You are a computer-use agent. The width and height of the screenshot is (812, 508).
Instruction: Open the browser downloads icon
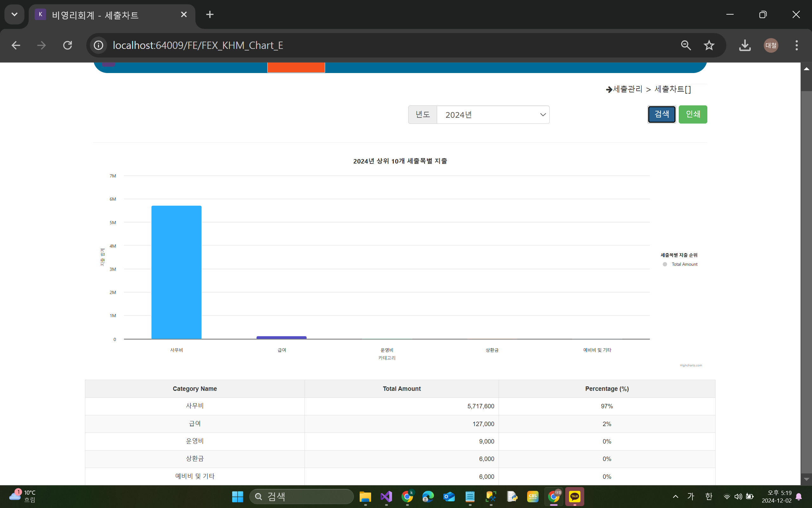(744, 45)
